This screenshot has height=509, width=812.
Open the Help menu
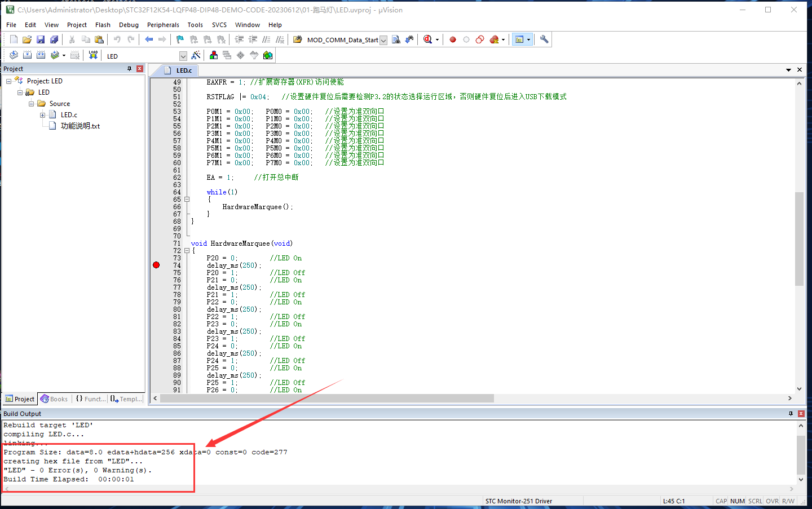point(275,25)
